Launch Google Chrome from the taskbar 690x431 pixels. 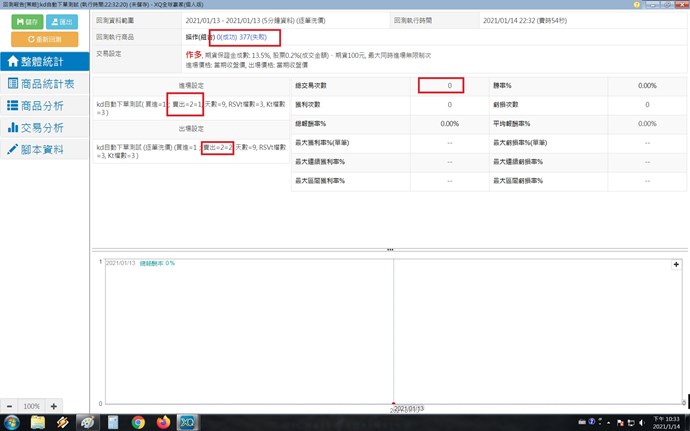pyautogui.click(x=139, y=422)
